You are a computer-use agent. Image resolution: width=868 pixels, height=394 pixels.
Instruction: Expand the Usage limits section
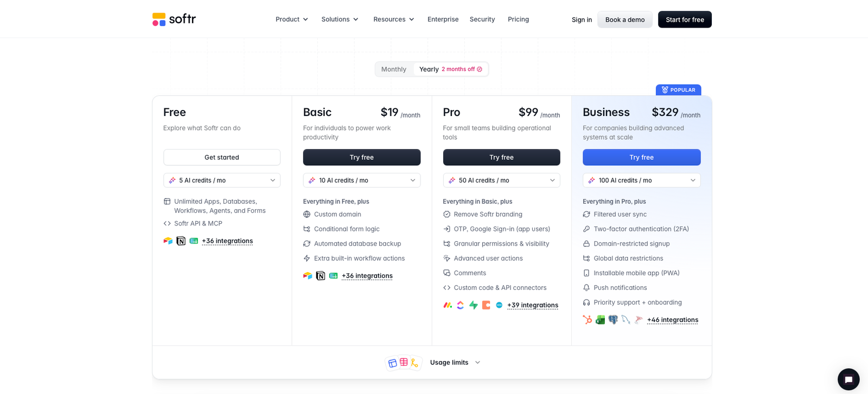(x=455, y=363)
